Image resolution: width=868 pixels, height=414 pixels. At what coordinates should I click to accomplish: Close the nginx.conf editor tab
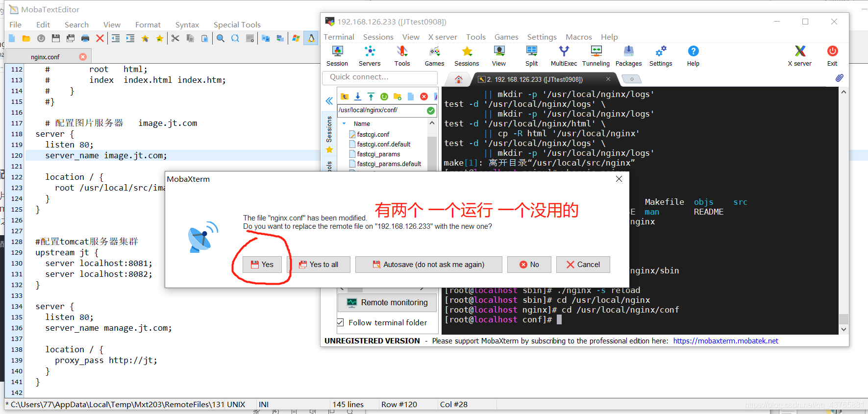tap(83, 57)
